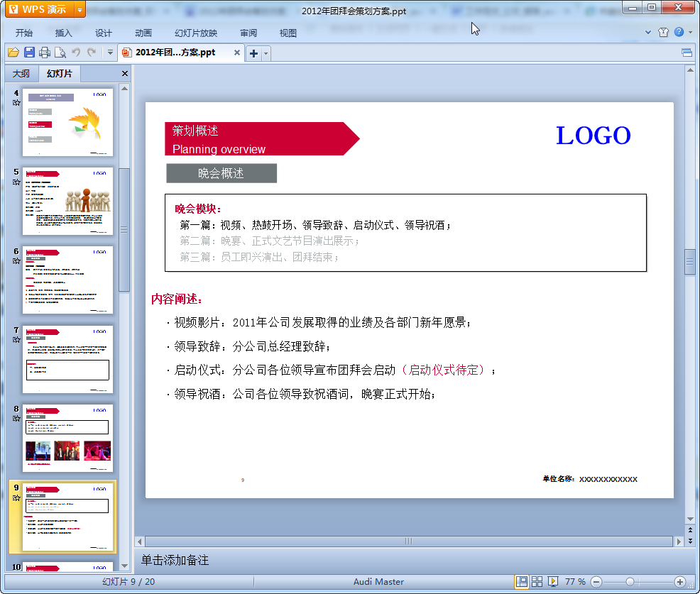The height and width of the screenshot is (594, 700).
Task: Switch to Normal view in status bar
Action: click(521, 581)
